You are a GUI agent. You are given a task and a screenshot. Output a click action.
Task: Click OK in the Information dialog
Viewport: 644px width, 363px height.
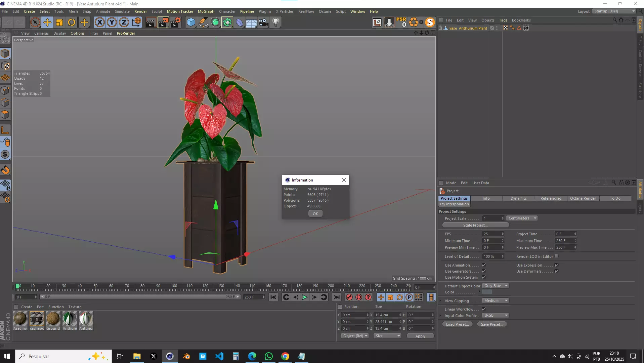point(315,214)
